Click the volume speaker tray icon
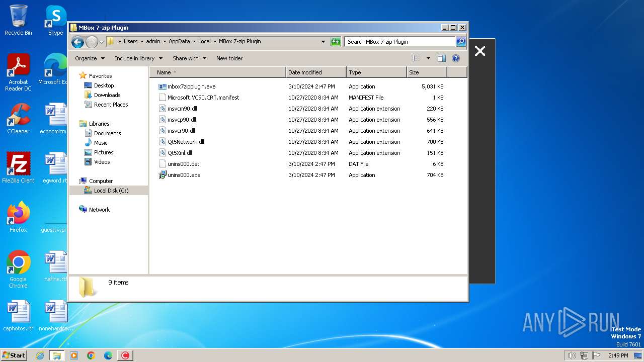 (x=572, y=355)
